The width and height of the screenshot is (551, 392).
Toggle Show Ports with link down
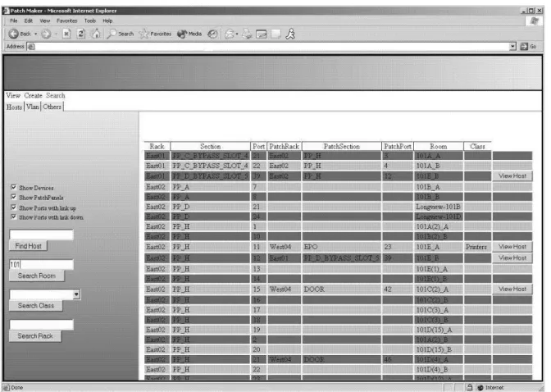[14, 217]
